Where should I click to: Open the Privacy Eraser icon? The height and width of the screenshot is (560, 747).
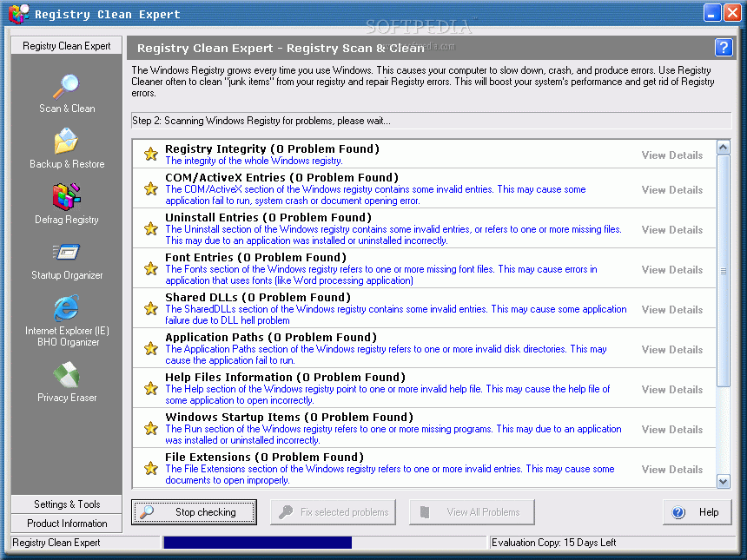coord(66,375)
